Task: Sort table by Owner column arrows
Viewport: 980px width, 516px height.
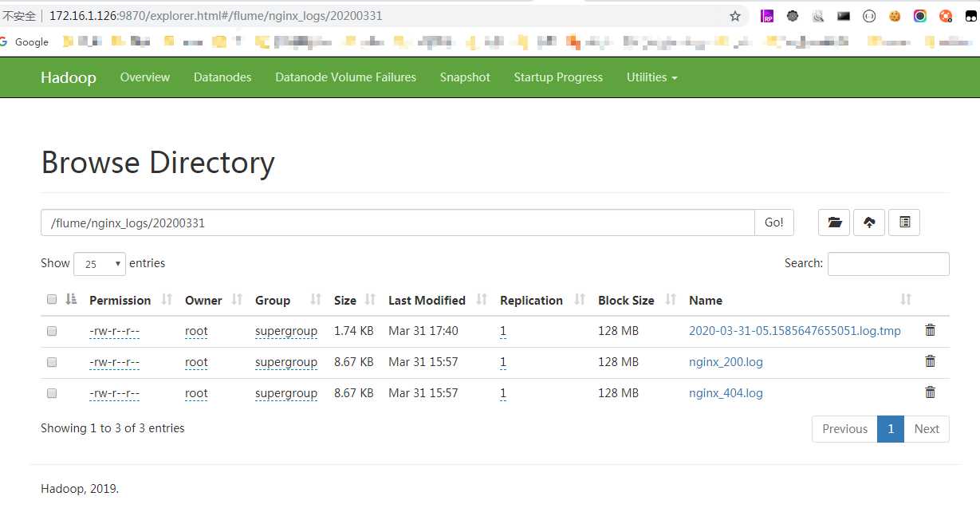Action: click(237, 300)
